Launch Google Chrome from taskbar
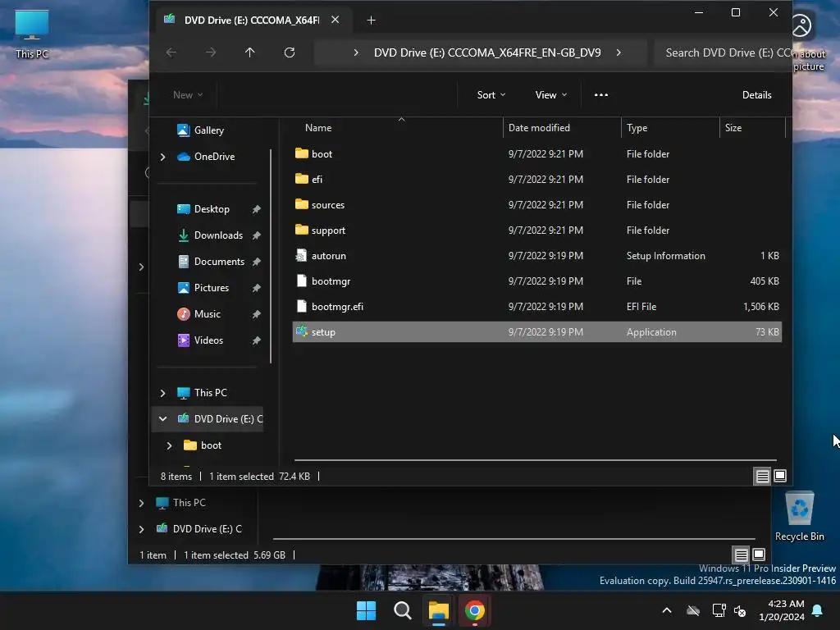840x630 pixels. (475, 610)
